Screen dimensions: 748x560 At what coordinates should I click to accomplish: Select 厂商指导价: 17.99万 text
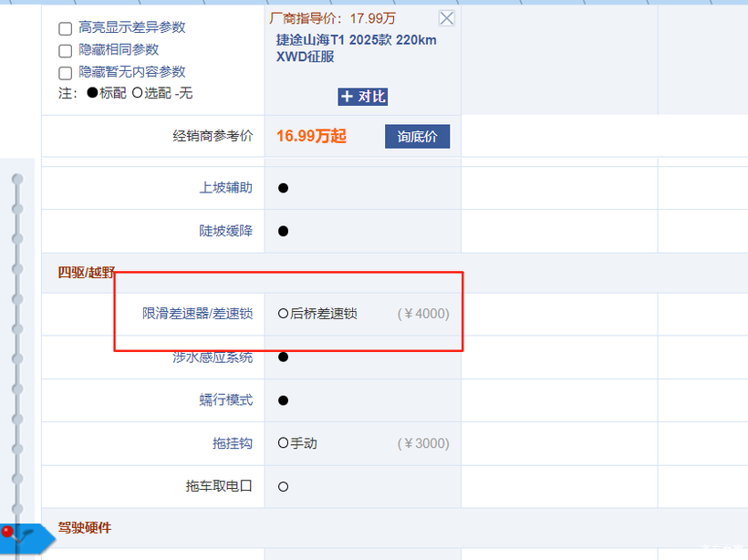pos(332,18)
